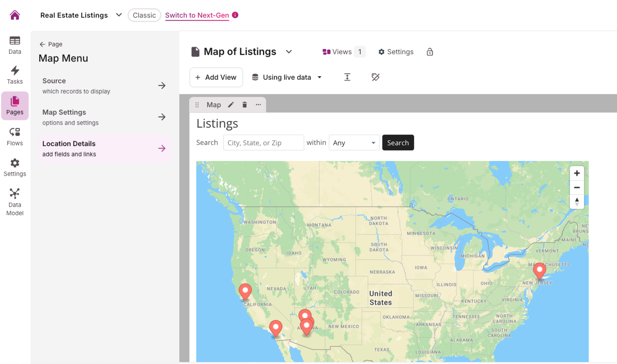Viewport: 617px width, 364px height.
Task: Zoom in on the map
Action: [577, 173]
